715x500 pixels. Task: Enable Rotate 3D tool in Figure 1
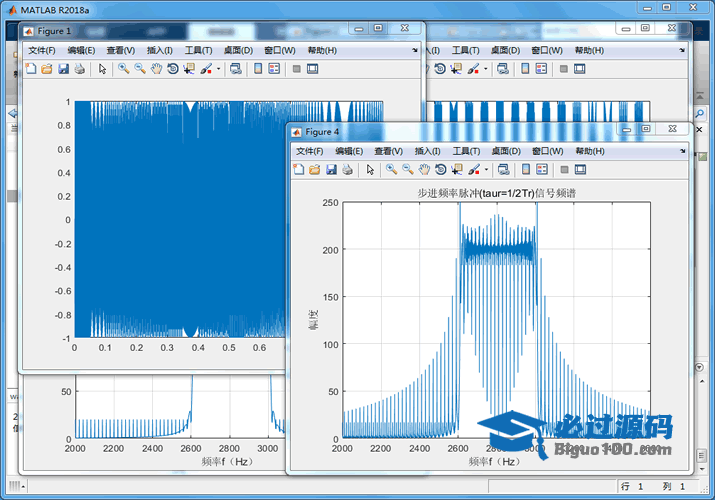click(173, 69)
